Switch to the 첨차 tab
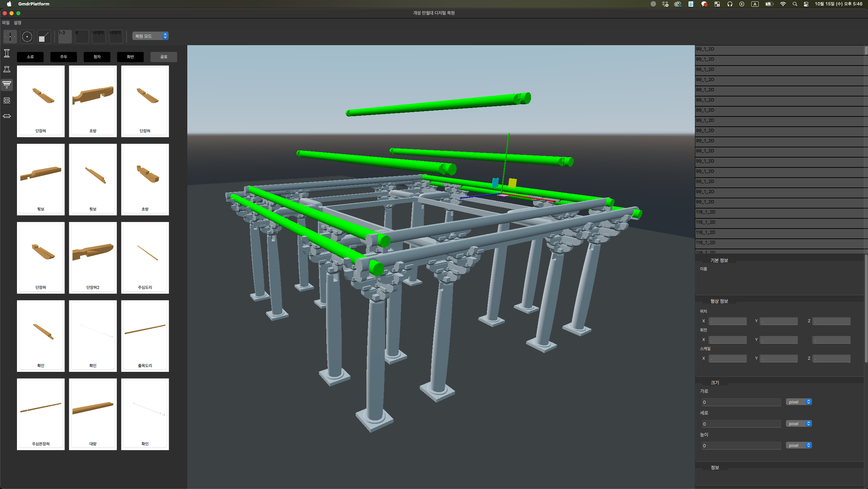This screenshot has height=489, width=868. (97, 57)
